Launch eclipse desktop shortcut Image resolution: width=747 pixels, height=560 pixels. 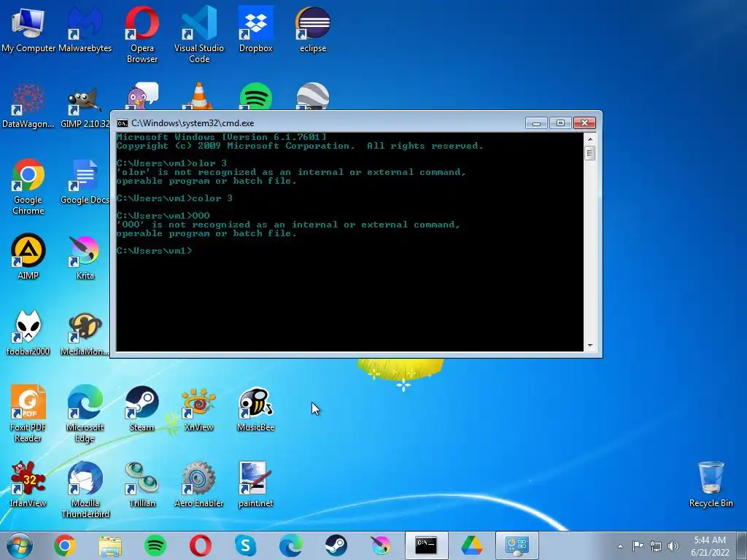(313, 28)
